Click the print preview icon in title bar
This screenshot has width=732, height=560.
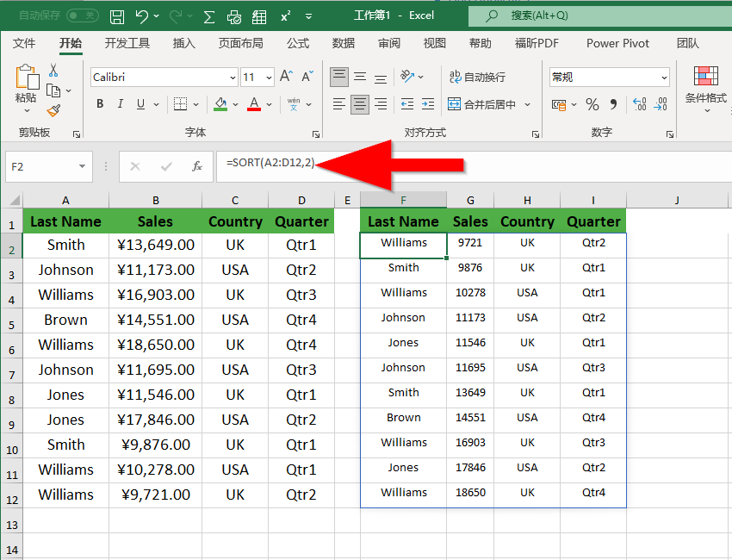coord(234,17)
